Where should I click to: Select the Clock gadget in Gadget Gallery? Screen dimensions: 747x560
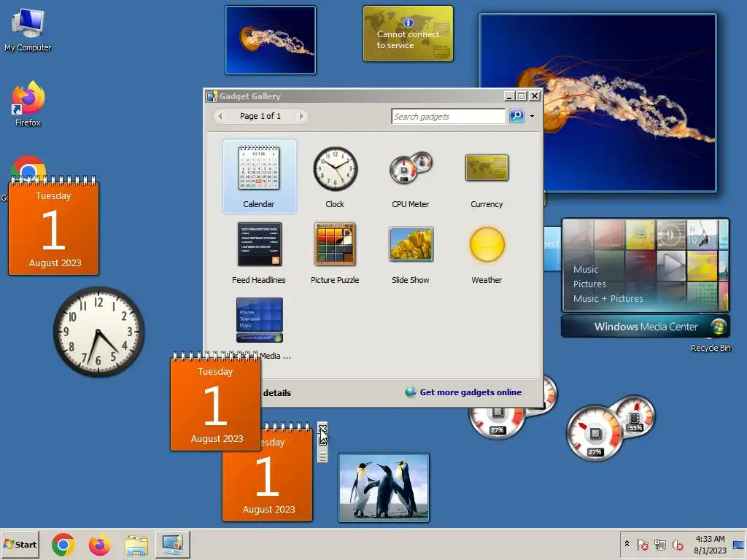(x=335, y=176)
